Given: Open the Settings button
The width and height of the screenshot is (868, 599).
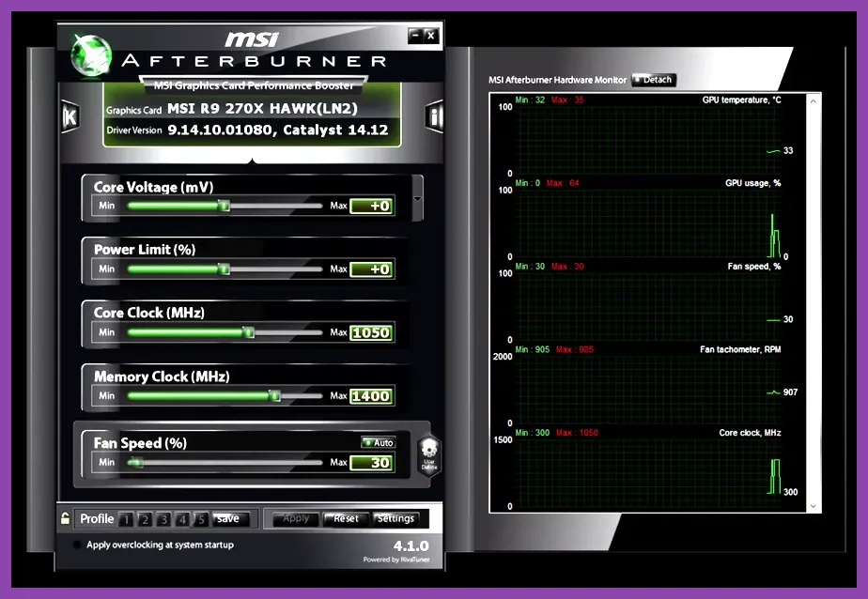Looking at the screenshot, I should 395,519.
